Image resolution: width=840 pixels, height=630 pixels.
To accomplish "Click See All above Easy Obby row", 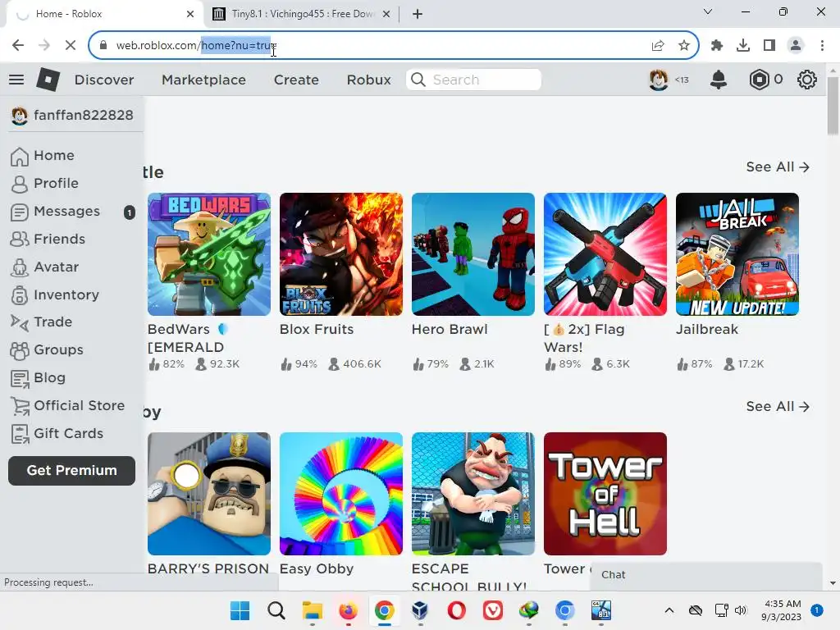I will pyautogui.click(x=778, y=407).
